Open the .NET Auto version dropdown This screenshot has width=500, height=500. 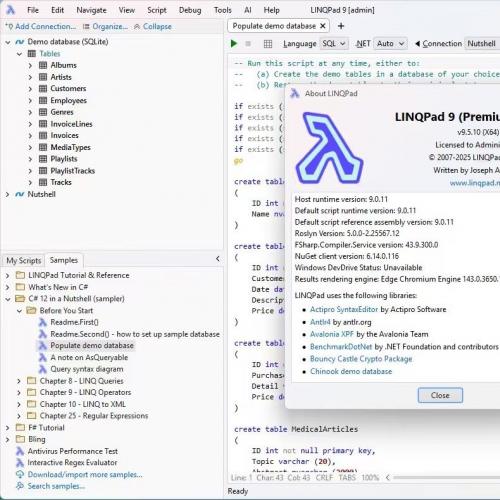[390, 44]
